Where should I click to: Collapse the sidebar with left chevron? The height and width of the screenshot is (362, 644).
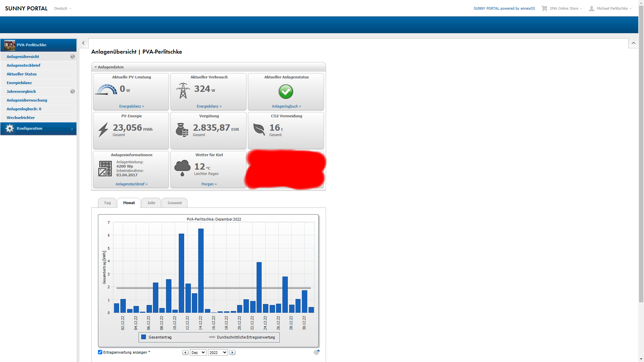(84, 43)
